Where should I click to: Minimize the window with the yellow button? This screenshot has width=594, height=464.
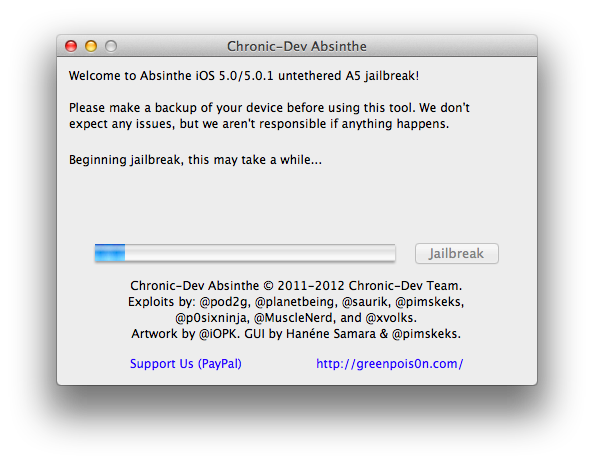pyautogui.click(x=91, y=46)
